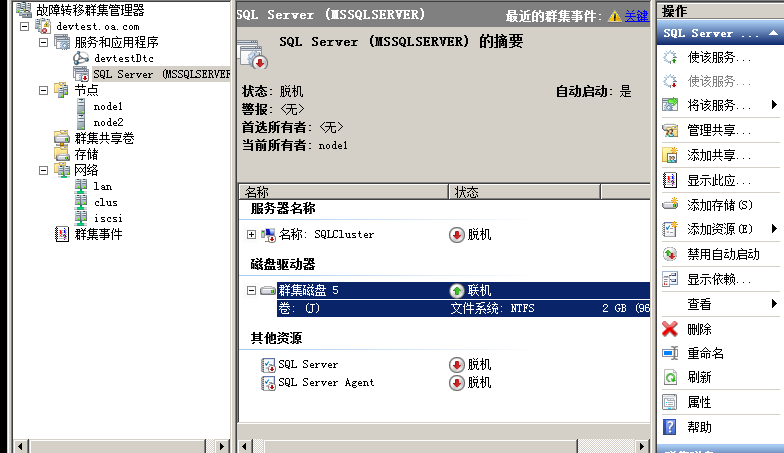Choose 添加共享... action
The image size is (784, 453).
(719, 156)
